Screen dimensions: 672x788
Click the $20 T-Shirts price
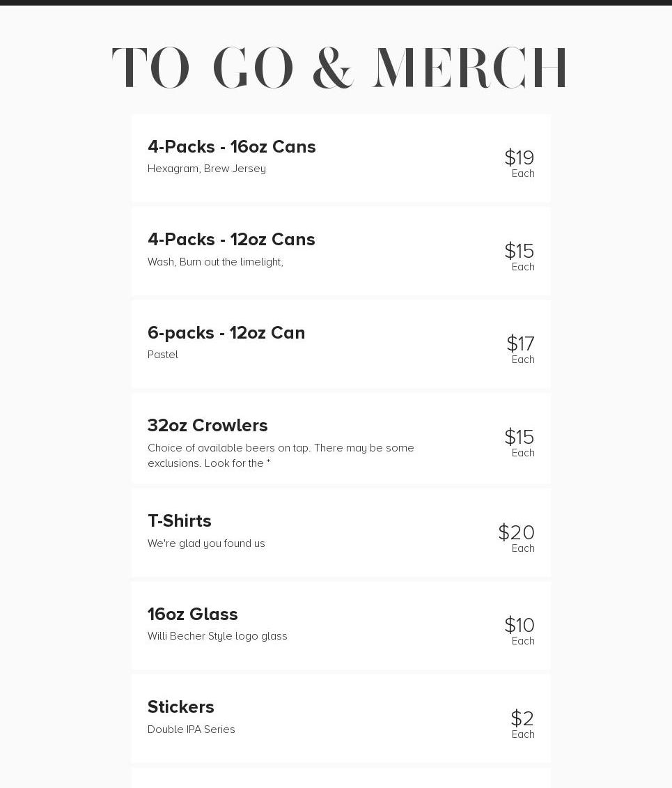pyautogui.click(x=516, y=532)
